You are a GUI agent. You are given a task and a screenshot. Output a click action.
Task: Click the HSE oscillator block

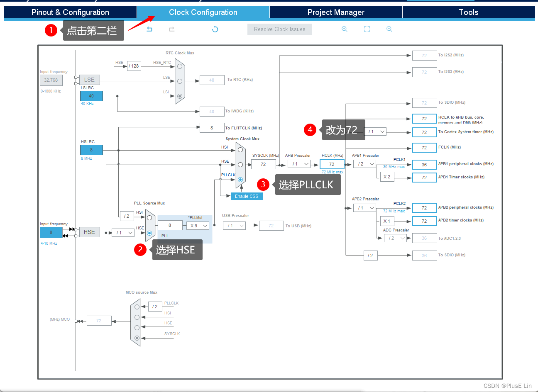pos(89,232)
